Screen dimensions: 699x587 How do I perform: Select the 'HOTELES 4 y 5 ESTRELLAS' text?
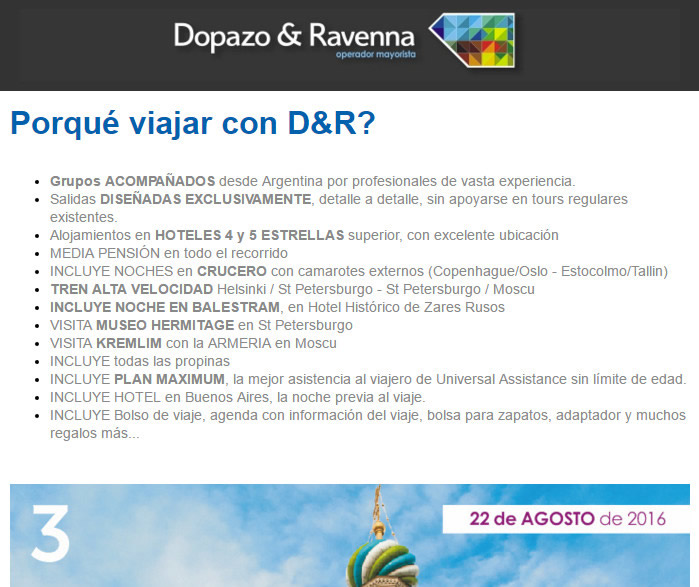pos(249,235)
